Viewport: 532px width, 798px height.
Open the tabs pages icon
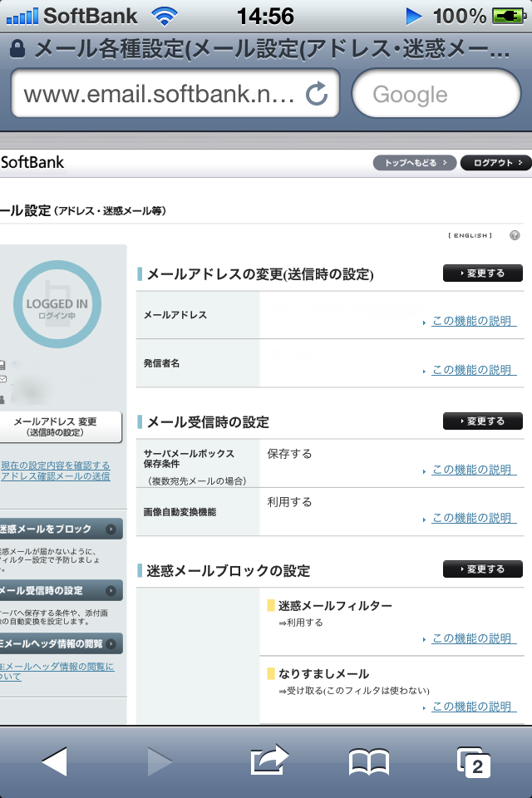pyautogui.click(x=474, y=762)
